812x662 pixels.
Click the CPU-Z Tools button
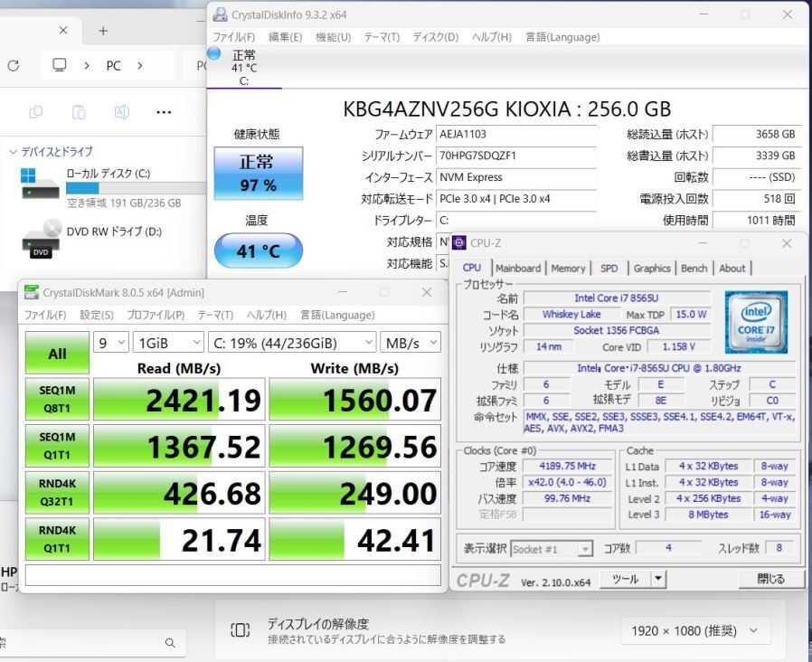625,579
